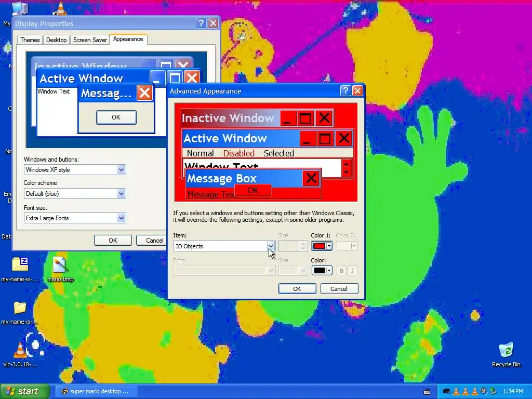Open the black font Color swatch picker
Image resolution: width=532 pixels, height=399 pixels.
[322, 270]
